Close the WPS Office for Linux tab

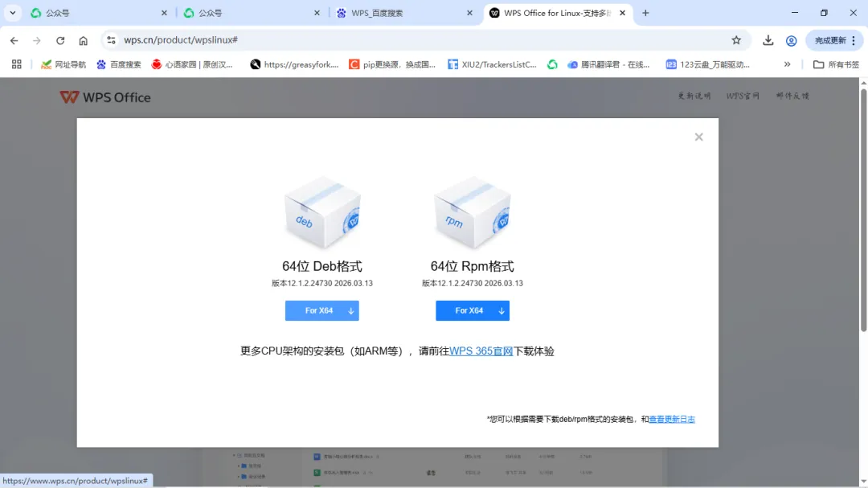(622, 13)
